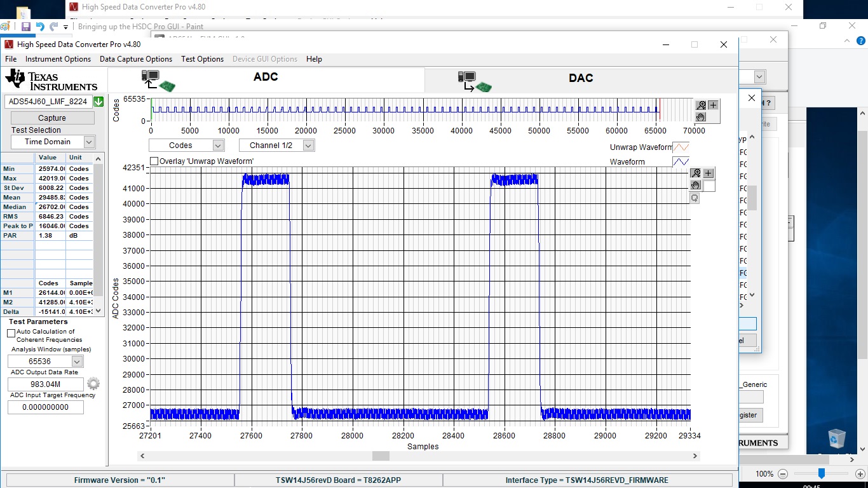Switch to the DAC tab

580,79
